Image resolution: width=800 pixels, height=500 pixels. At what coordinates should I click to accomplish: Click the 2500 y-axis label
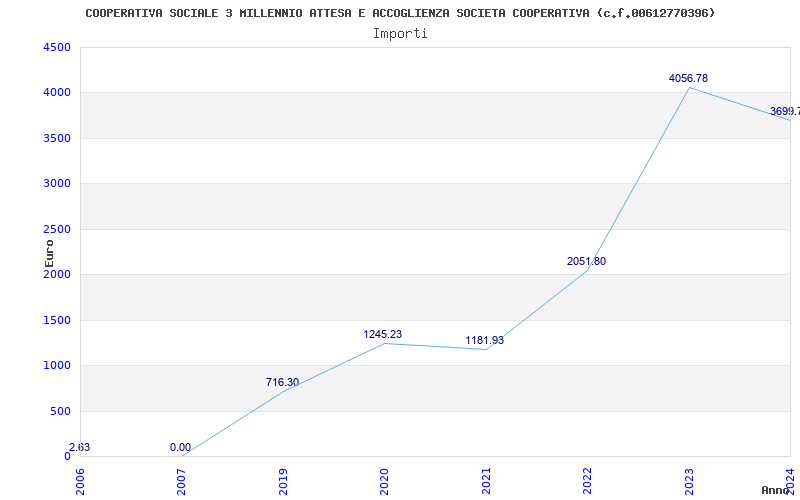coord(57,230)
